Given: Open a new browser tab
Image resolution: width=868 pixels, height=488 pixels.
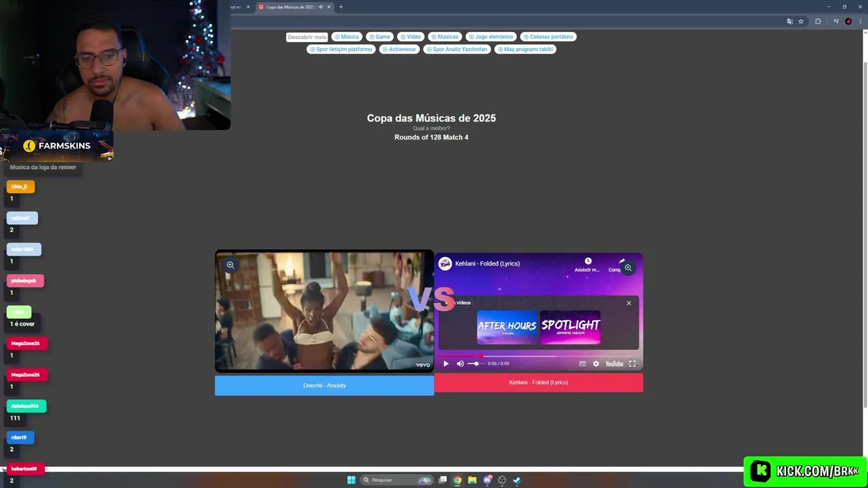Looking at the screenshot, I should pos(341,7).
